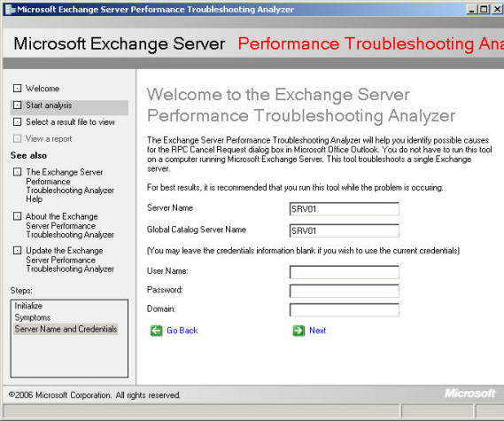Open Select a result file to view
Screen dimensions: 504x421
(70, 122)
